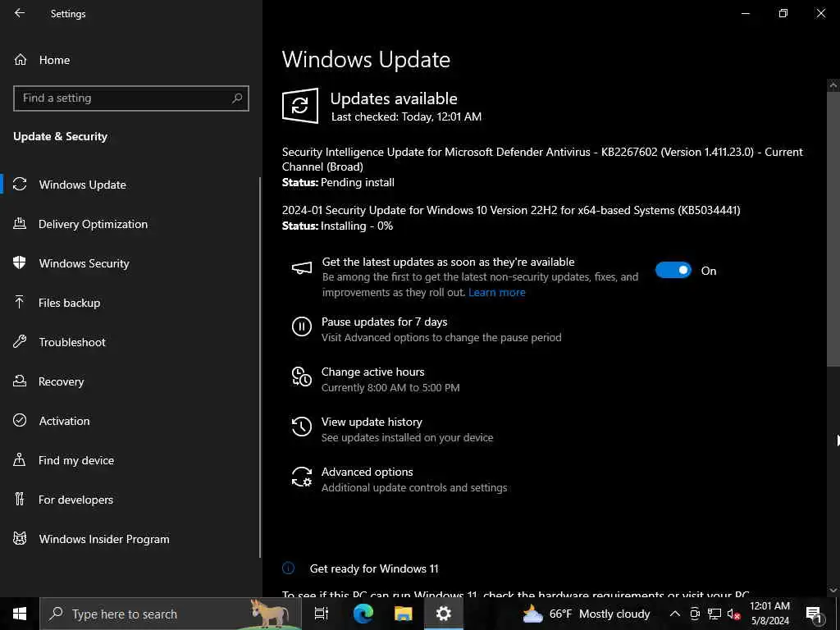Click the megaphone icon beside latest updates
The width and height of the screenshot is (840, 630).
(x=302, y=268)
